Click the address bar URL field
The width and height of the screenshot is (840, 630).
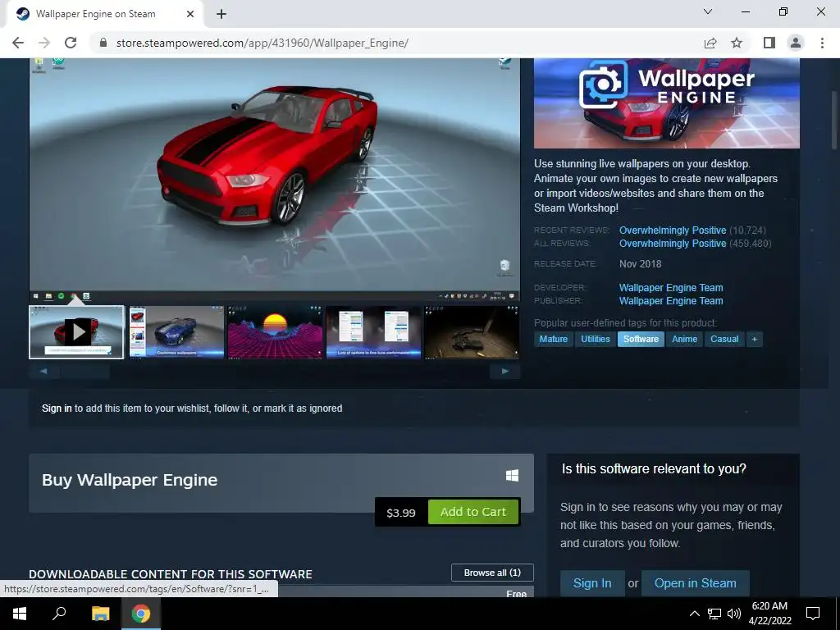click(398, 43)
